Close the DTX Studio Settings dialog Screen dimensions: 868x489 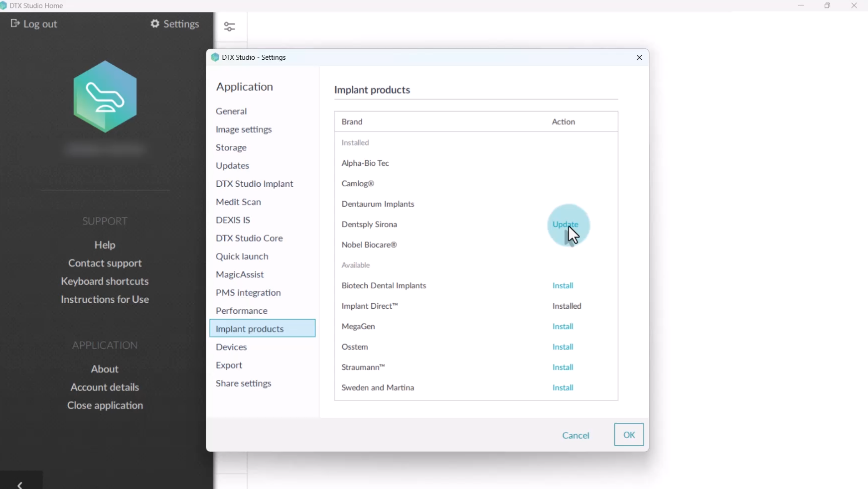639,58
